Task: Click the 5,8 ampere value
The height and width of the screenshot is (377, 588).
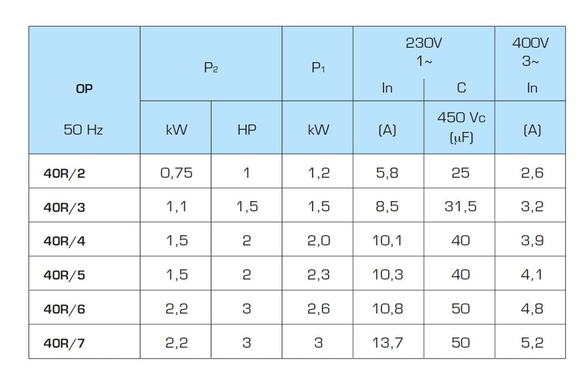Action: pyautogui.click(x=387, y=173)
